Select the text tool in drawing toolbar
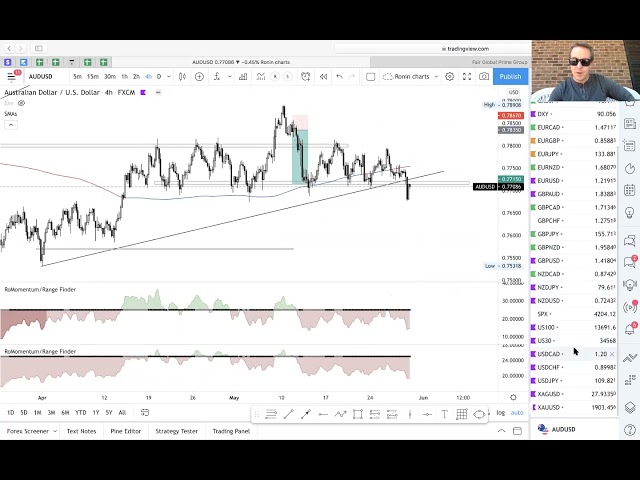The image size is (640, 480). 444,414
